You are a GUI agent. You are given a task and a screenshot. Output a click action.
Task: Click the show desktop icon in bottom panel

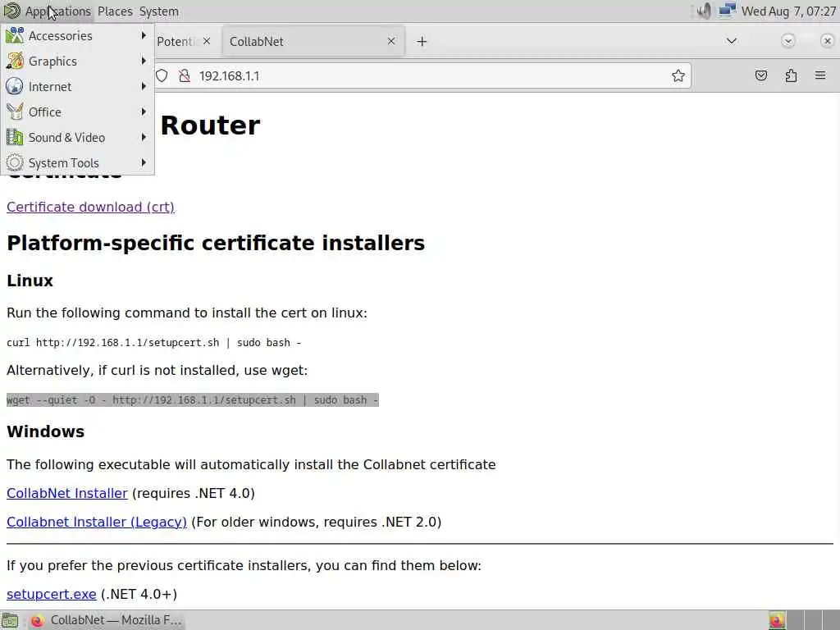[10, 620]
